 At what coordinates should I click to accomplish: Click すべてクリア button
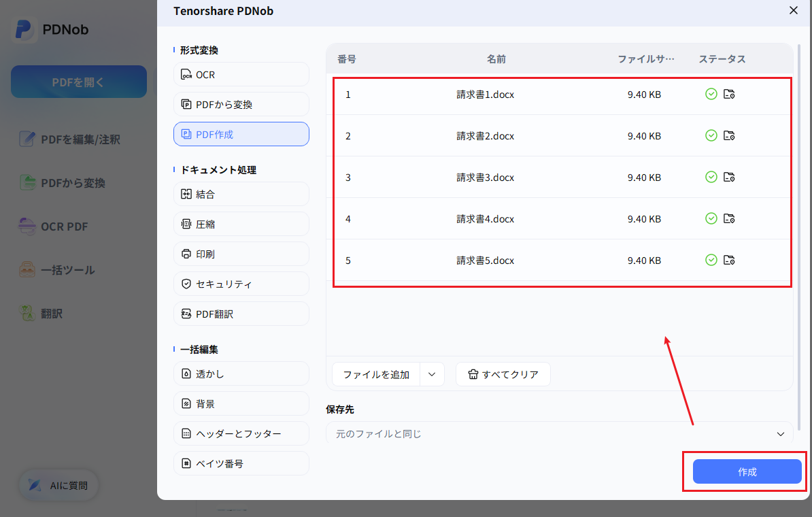click(503, 375)
